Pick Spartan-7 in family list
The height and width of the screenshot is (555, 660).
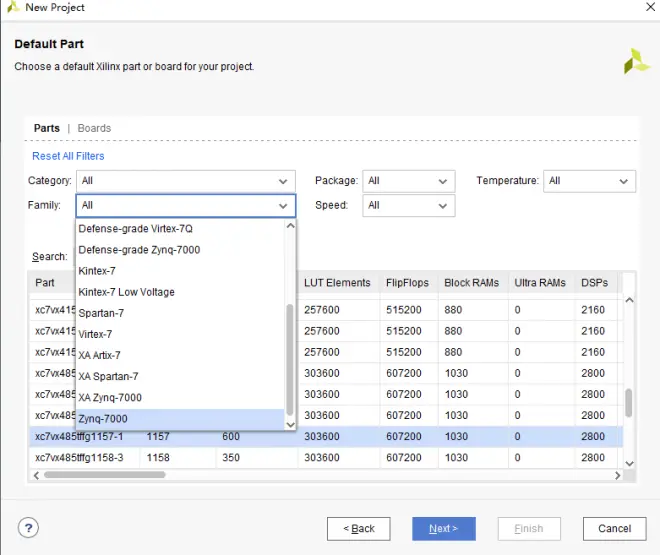(180, 313)
